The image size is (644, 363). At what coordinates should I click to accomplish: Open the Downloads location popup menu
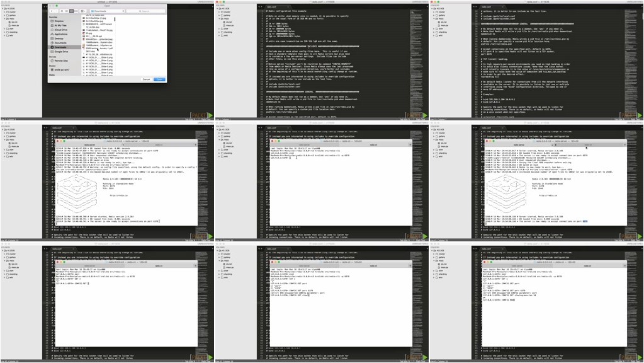(107, 11)
